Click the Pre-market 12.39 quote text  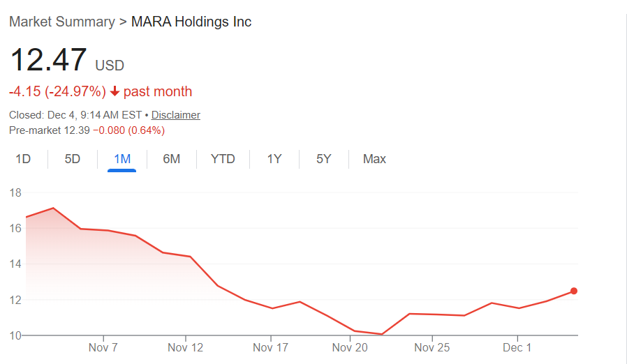50,130
